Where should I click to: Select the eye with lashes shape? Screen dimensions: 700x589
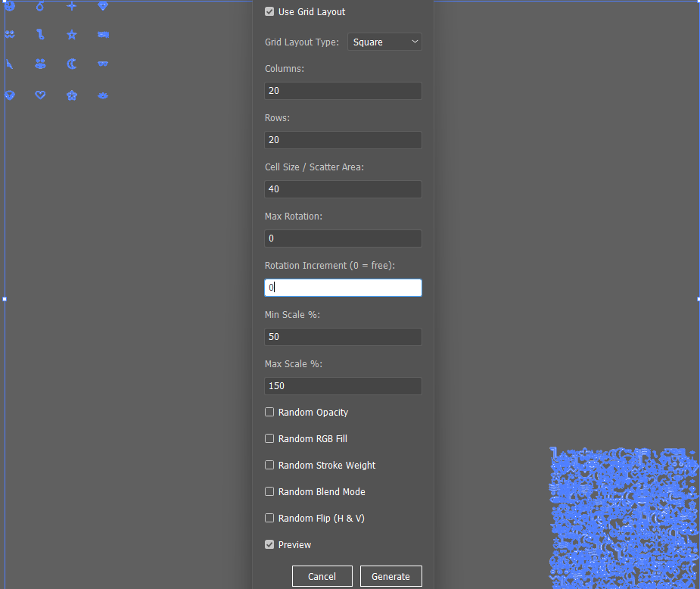103,95
